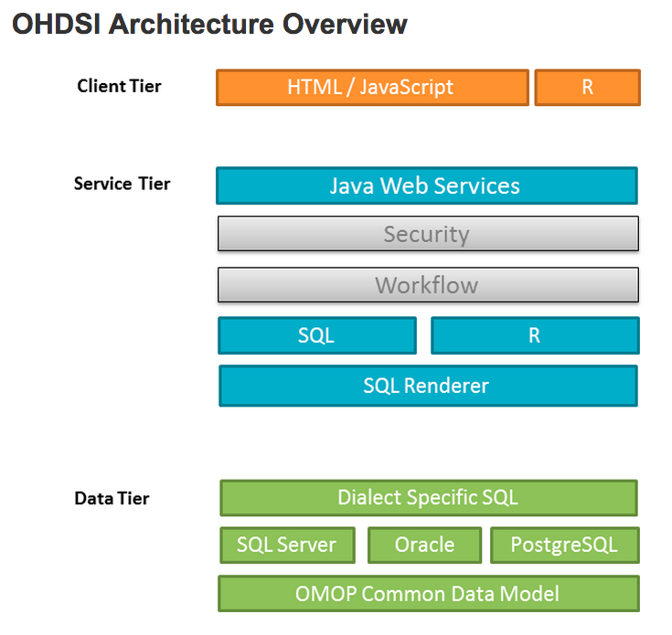Select the orange R box in Client Tier
The width and height of the screenshot is (672, 635).
pos(587,88)
